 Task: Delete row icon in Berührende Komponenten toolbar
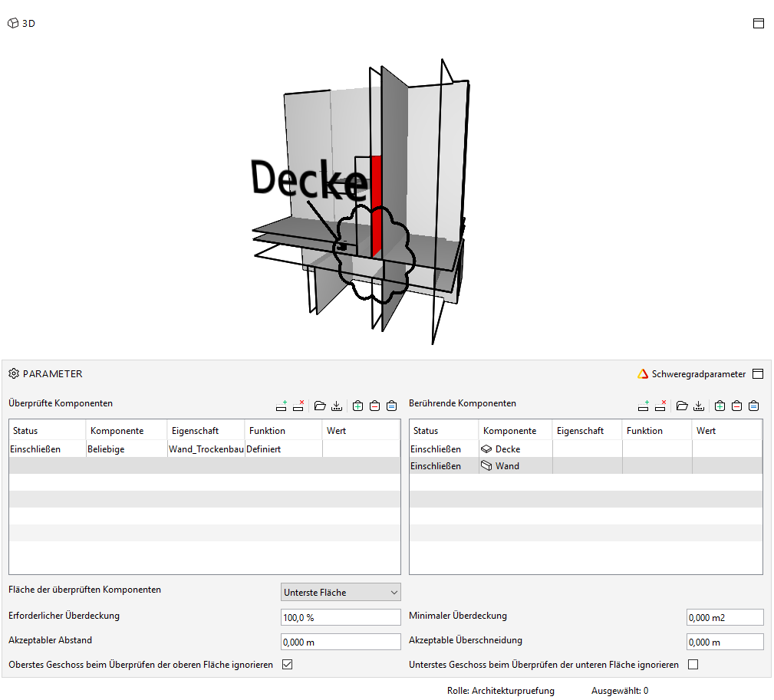[x=660, y=406]
